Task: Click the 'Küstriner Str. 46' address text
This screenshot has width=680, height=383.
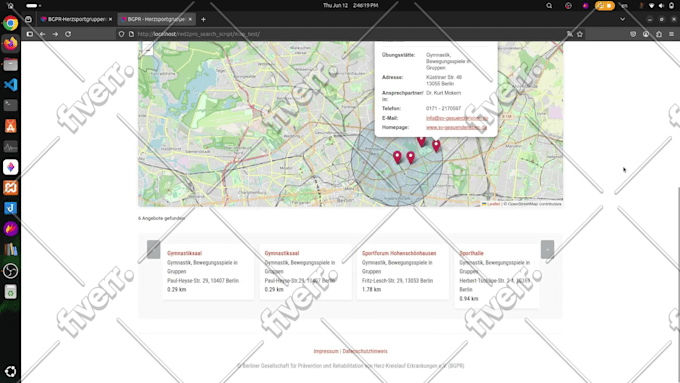Action: click(x=444, y=77)
